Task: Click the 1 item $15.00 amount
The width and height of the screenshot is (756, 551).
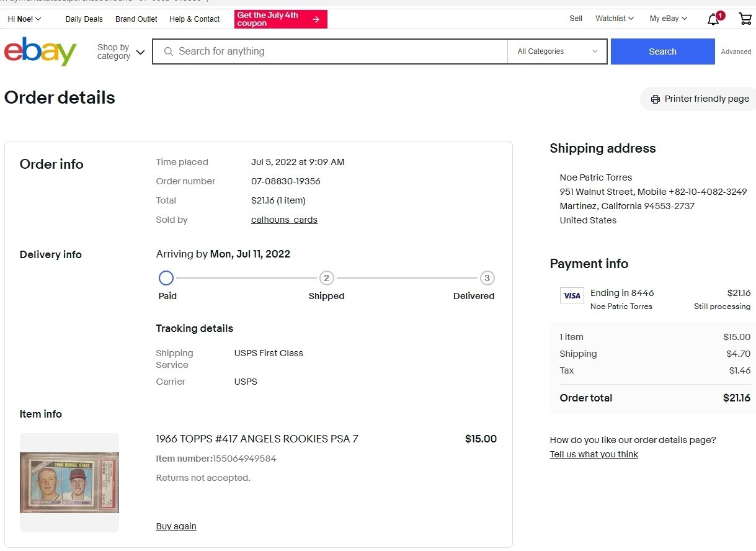Action: [737, 337]
